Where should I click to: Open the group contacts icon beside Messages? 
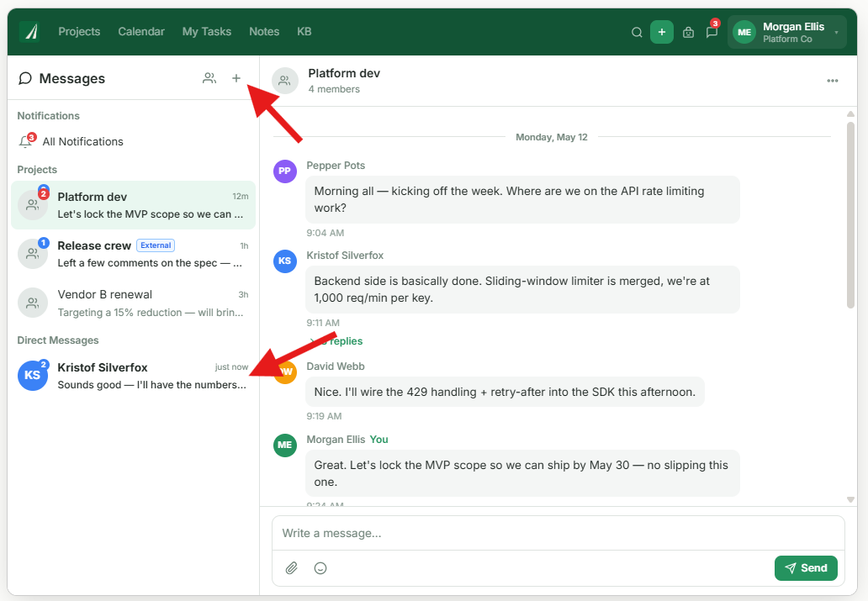[209, 78]
